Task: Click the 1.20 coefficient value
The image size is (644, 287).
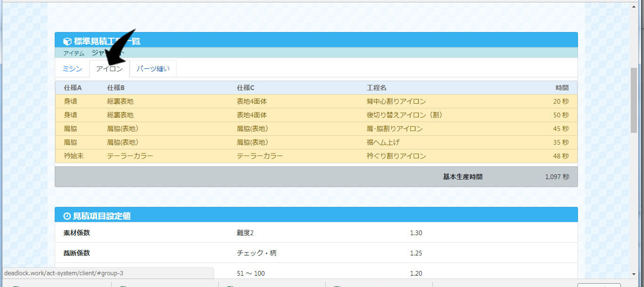Action: tap(416, 273)
